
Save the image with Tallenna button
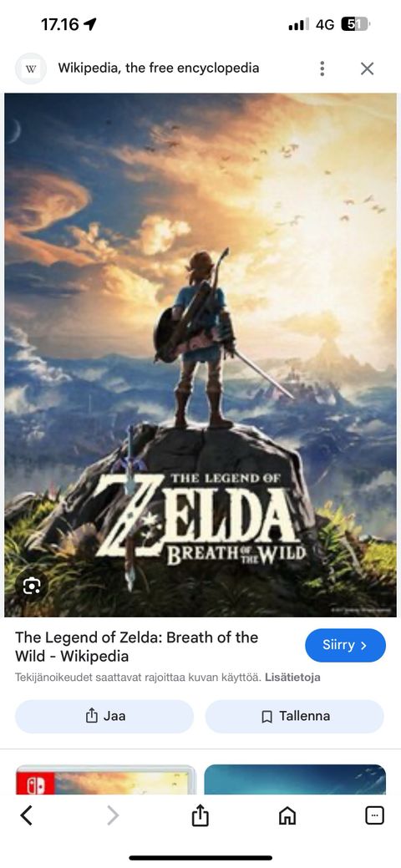(295, 716)
